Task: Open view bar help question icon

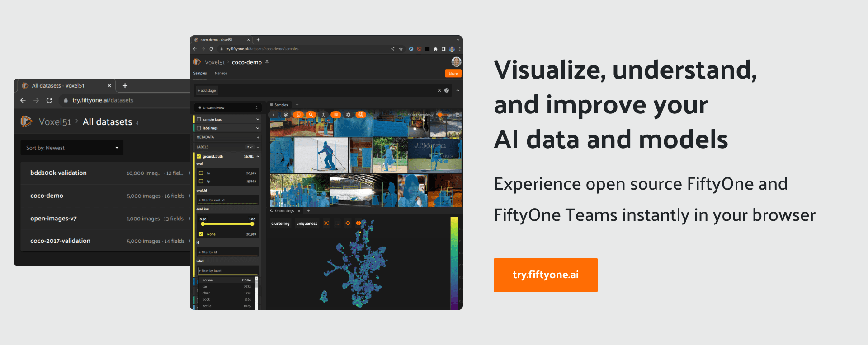Action: pos(447,90)
